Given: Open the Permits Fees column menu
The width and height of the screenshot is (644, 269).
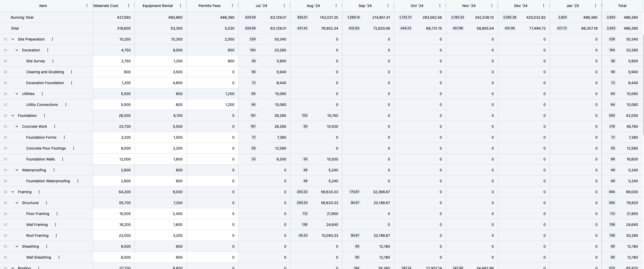Looking at the screenshot, I should [232, 5].
